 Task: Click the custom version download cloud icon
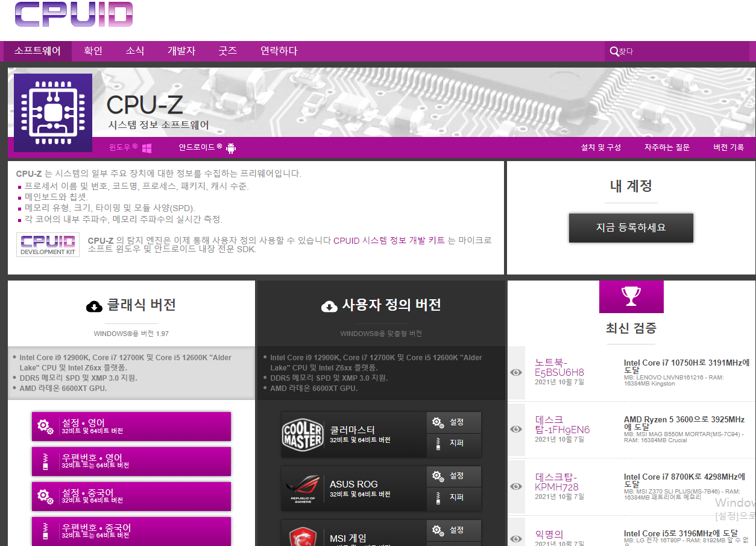tap(329, 306)
